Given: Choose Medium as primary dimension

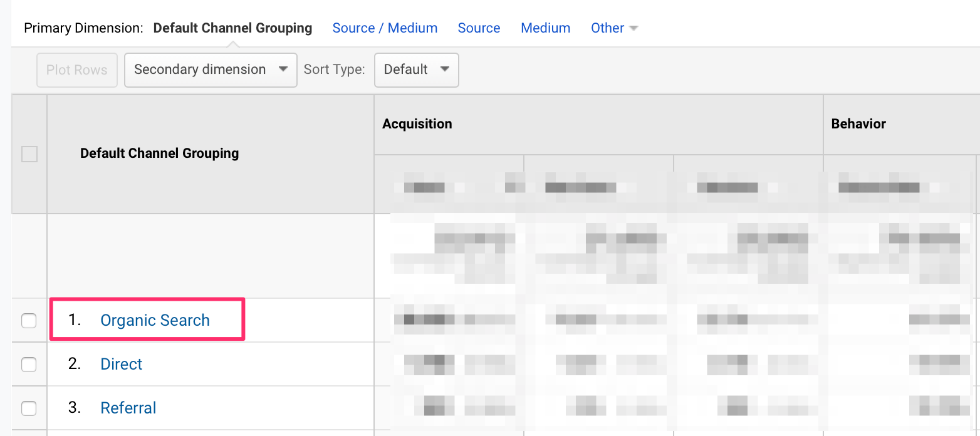Looking at the screenshot, I should [545, 28].
